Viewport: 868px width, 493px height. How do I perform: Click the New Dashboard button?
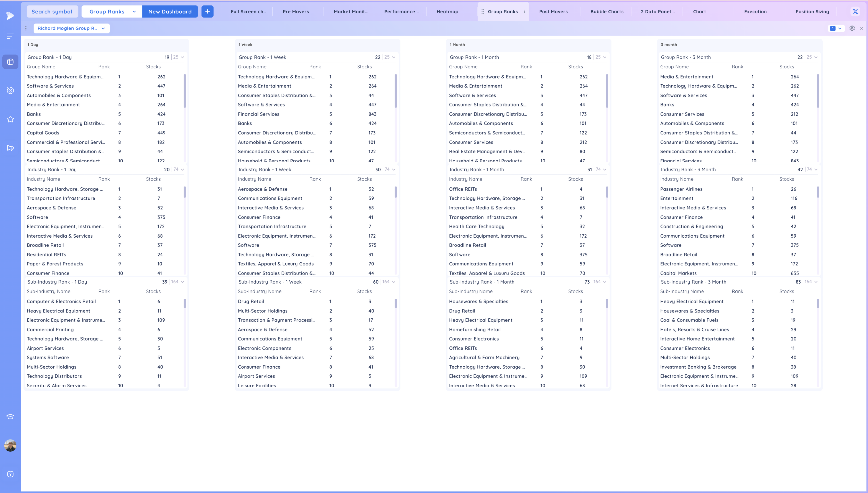pos(170,12)
